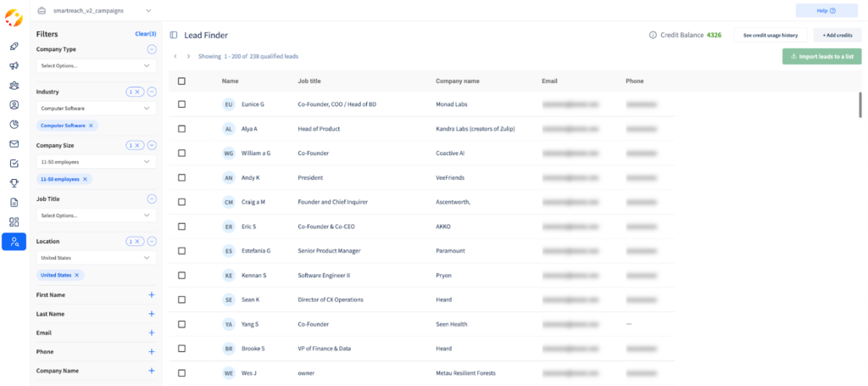Image resolution: width=868 pixels, height=386 pixels.
Task: Open the Location dropdown showing United States
Action: 96,258
